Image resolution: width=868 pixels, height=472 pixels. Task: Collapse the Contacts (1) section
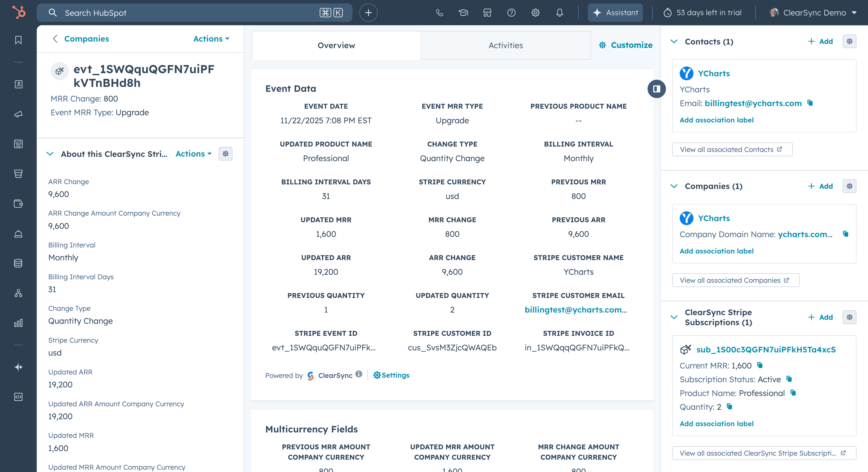674,41
